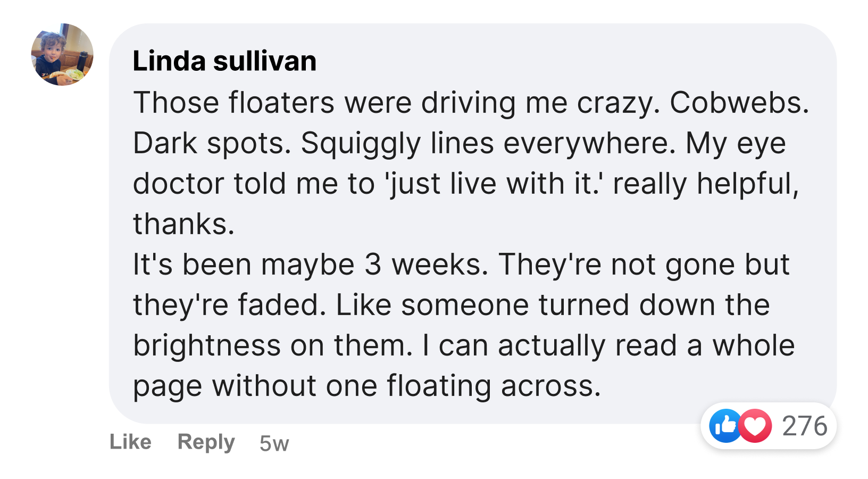Screen dimensions: 868x479
Task: Click the words 'Squiggly lines' in comment
Action: (x=397, y=143)
